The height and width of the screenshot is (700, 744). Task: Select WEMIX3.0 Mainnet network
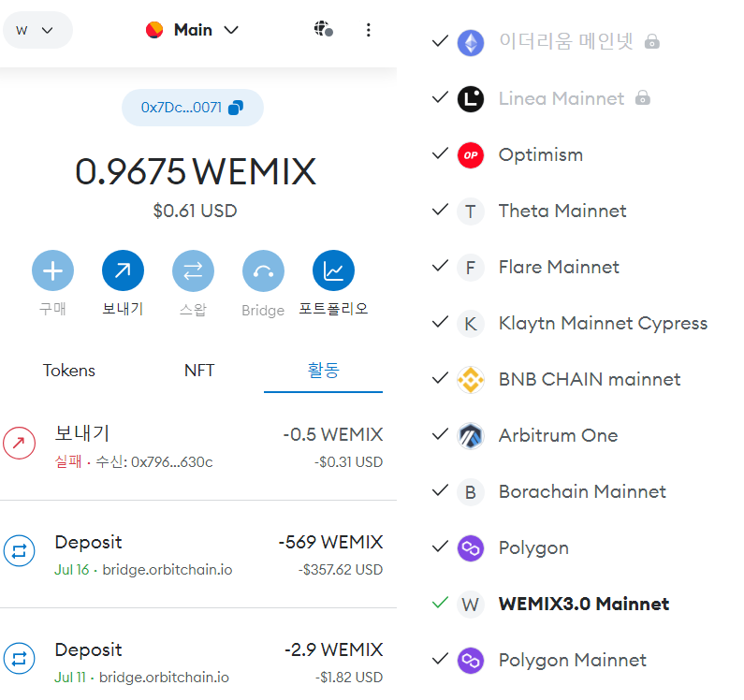point(584,605)
